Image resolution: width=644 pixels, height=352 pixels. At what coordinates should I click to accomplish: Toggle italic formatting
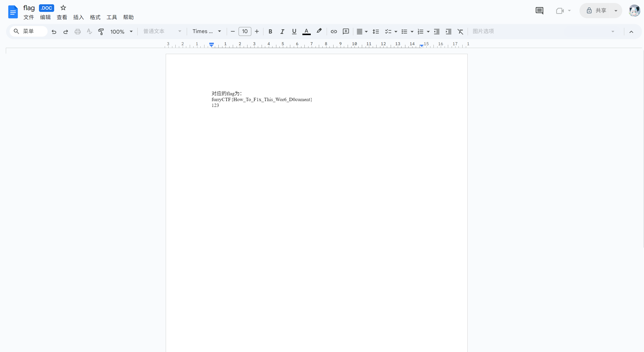click(x=282, y=31)
